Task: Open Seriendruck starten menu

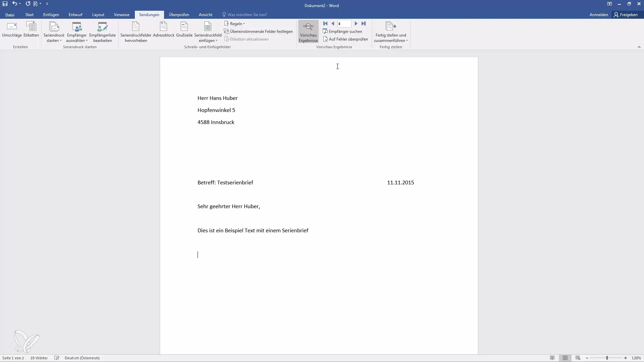Action: (x=54, y=32)
